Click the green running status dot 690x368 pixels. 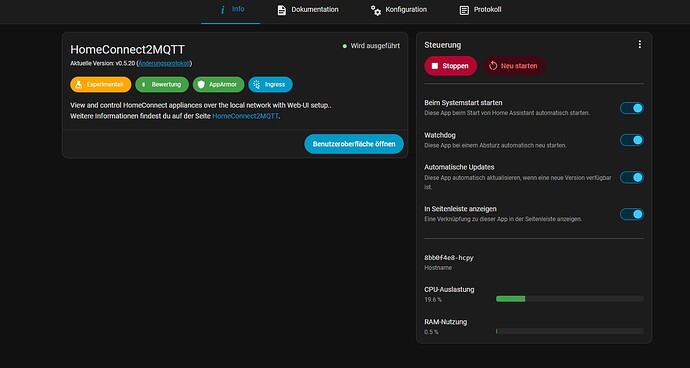(345, 46)
